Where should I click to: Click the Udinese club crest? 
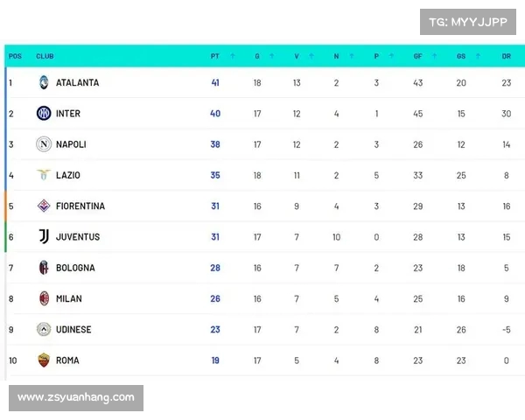coord(44,329)
